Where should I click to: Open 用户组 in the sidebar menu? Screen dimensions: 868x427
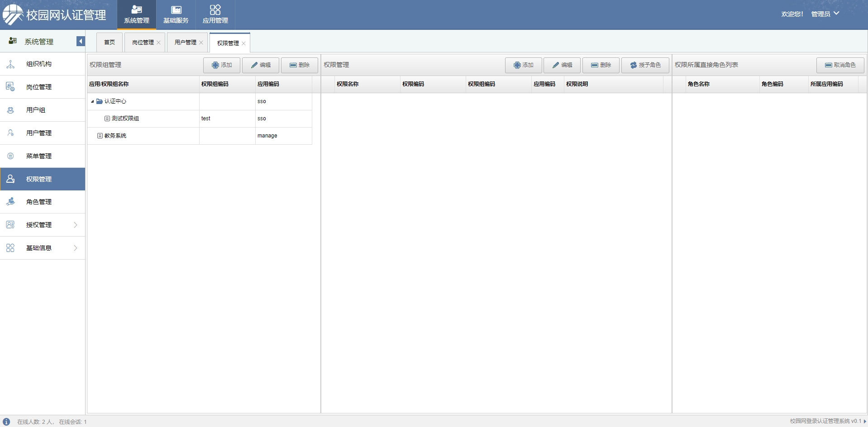43,110
